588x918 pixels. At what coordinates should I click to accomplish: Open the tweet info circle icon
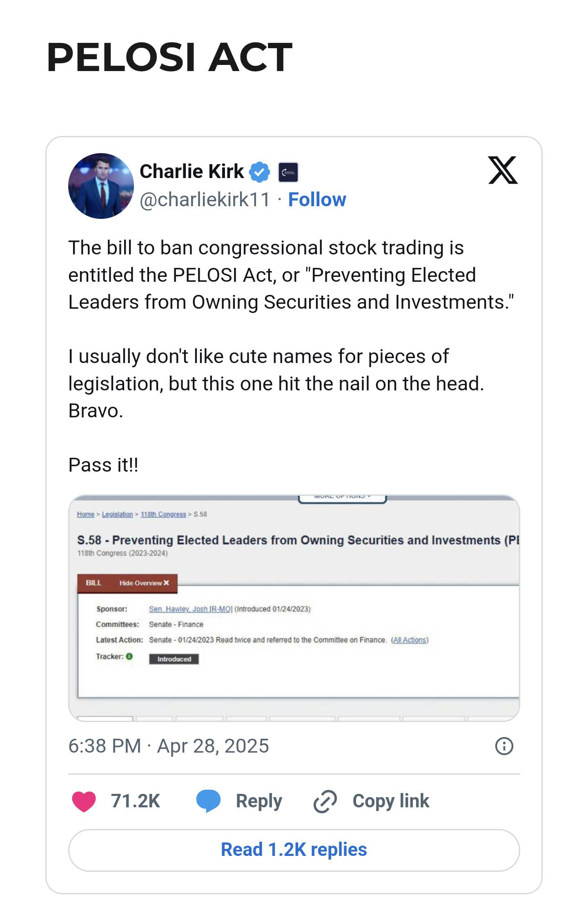point(504,746)
